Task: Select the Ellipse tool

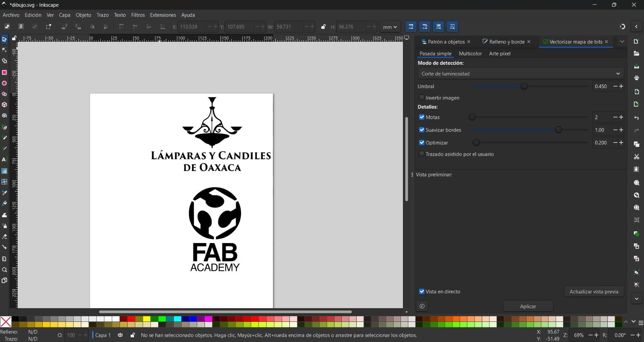Action: (x=4, y=83)
